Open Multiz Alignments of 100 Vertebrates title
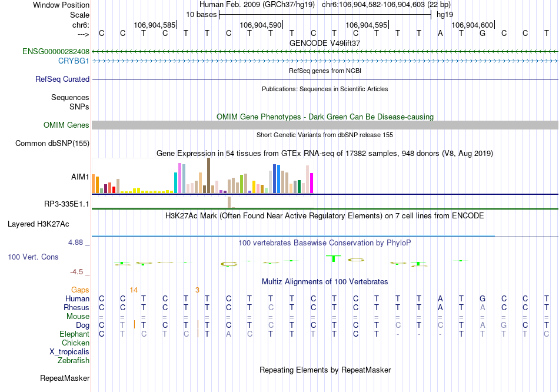 click(325, 282)
